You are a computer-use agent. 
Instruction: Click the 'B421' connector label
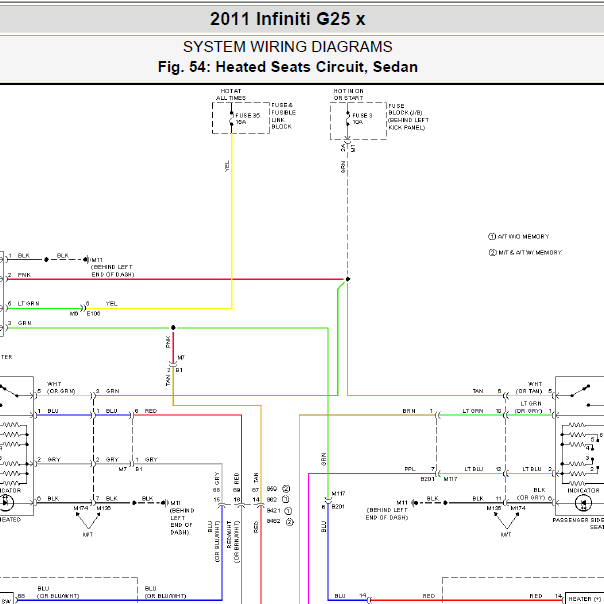273,510
